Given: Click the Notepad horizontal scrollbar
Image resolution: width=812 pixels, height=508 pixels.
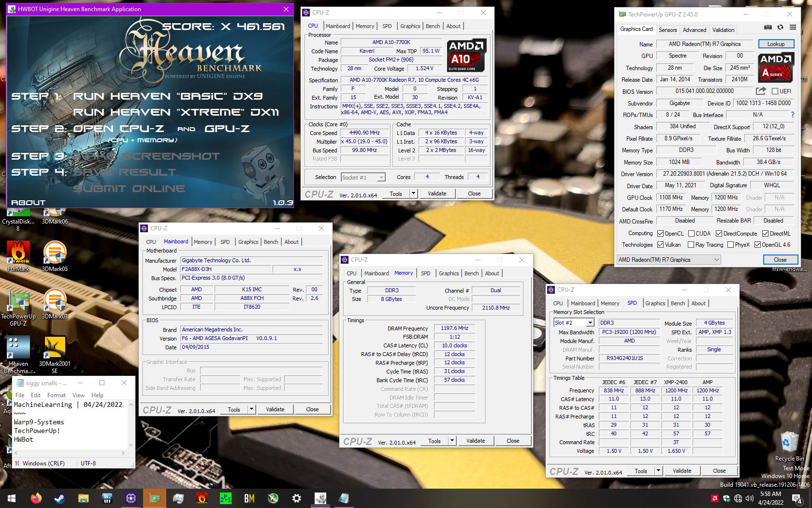Looking at the screenshot, I should pos(70,453).
